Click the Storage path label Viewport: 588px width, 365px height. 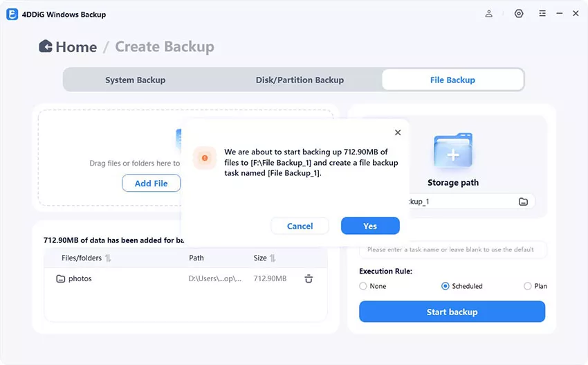[x=453, y=183]
